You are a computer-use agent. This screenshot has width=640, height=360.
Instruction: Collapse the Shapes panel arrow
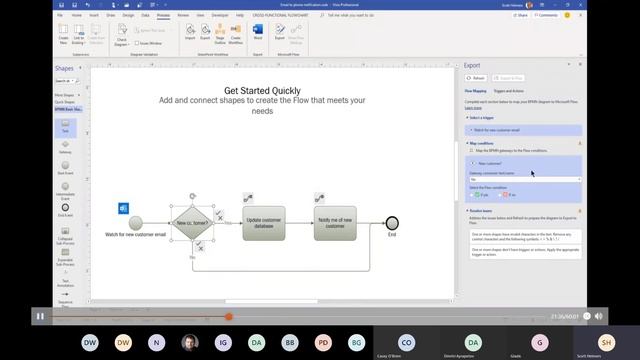[80, 68]
